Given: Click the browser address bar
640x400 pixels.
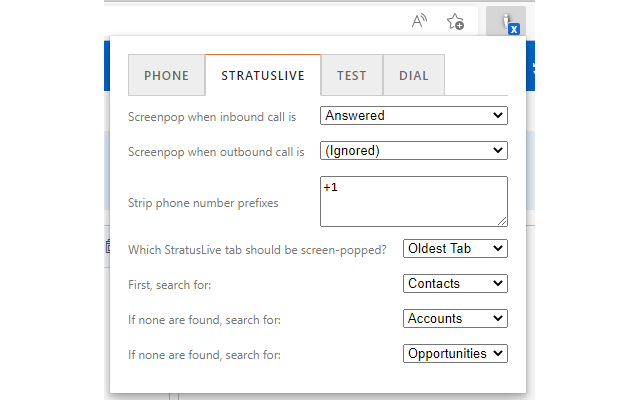Looking at the screenshot, I should [250, 21].
